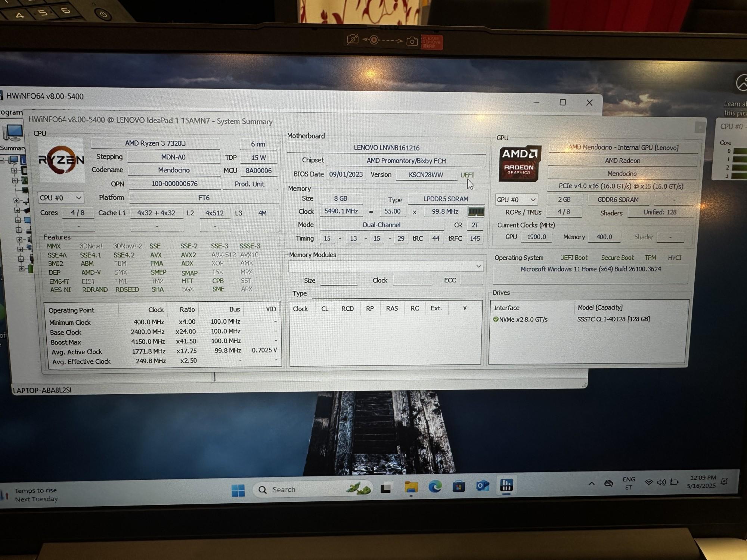The height and width of the screenshot is (560, 747).
Task: Click the UEFI label next to the BIOS version
Action: 467,175
